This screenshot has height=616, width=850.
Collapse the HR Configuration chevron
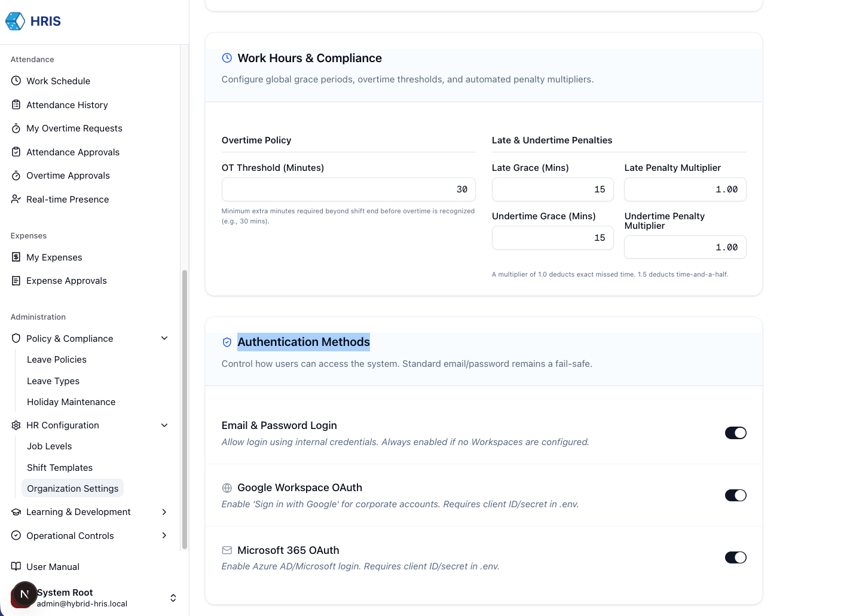pyautogui.click(x=164, y=425)
